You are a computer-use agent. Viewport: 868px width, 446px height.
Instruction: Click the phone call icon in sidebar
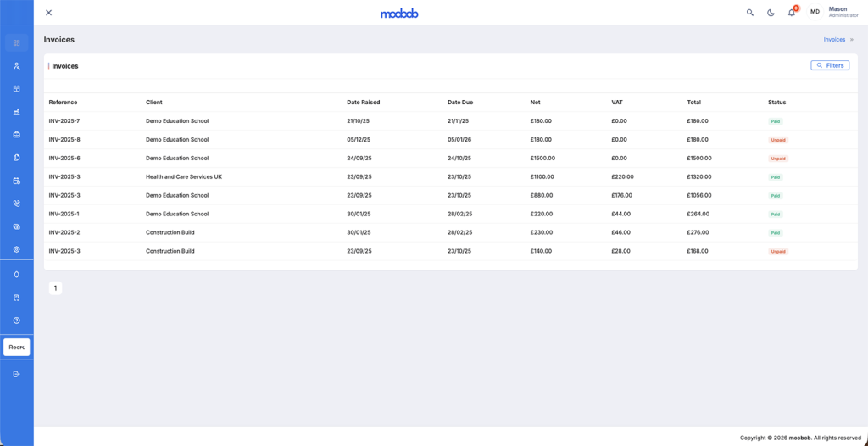16,203
